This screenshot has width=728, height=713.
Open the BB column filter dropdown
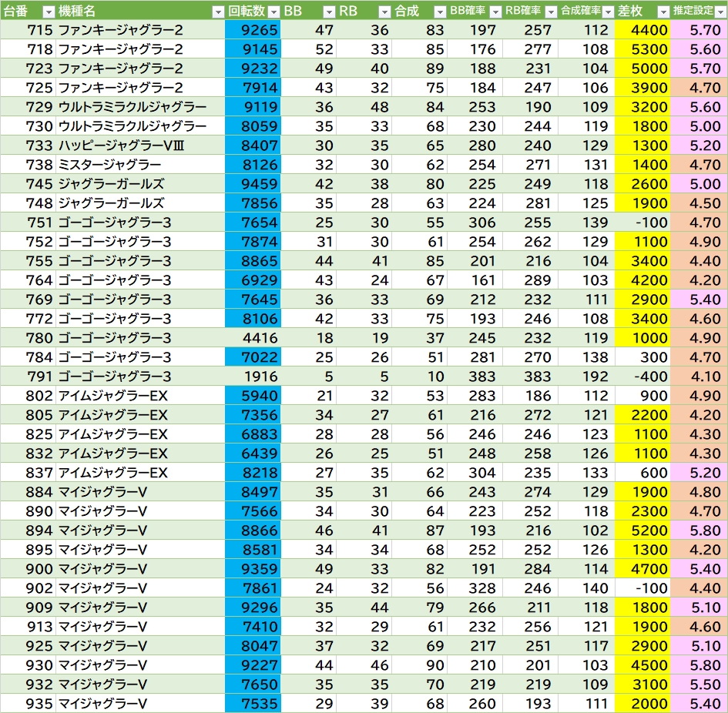click(x=329, y=12)
